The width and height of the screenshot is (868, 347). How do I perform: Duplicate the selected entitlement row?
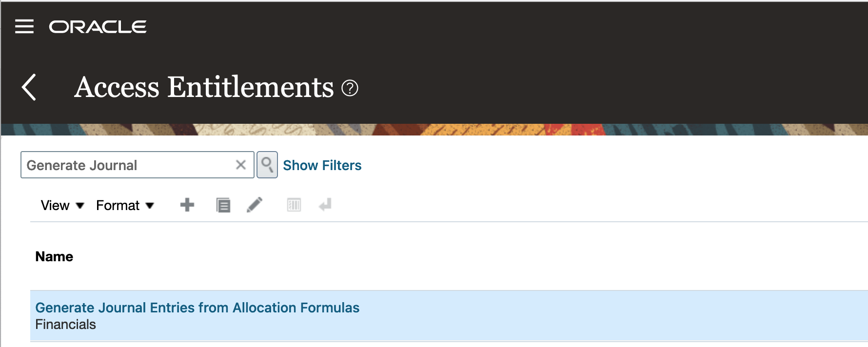pos(223,205)
